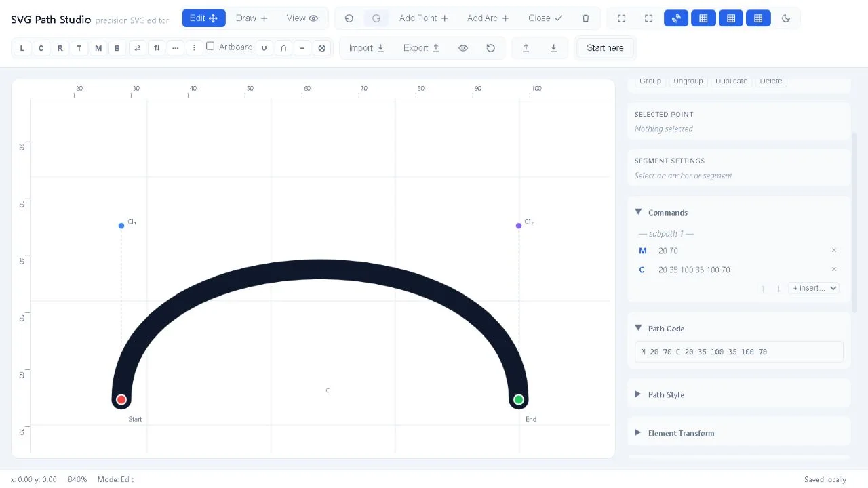Click the intersect boolean icon
Viewport: 868px width, 488px height.
[283, 48]
